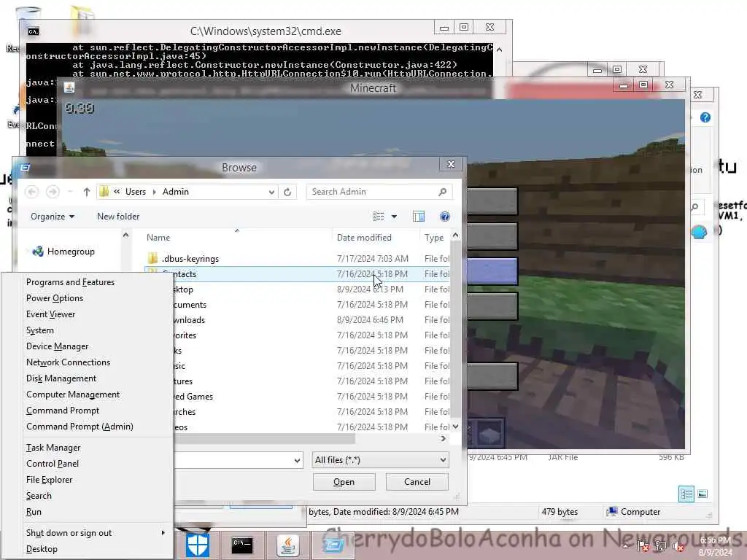Open the All files type dropdown
The height and width of the screenshot is (560, 747).
[380, 460]
